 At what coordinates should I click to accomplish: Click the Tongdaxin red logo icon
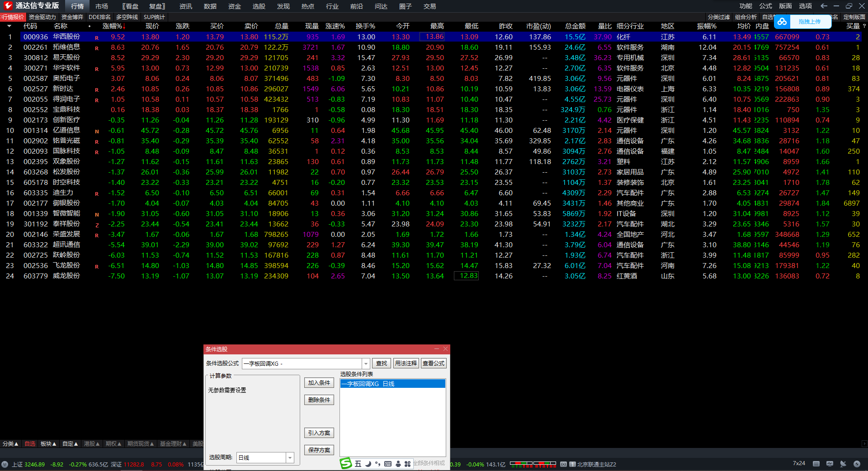point(8,6)
